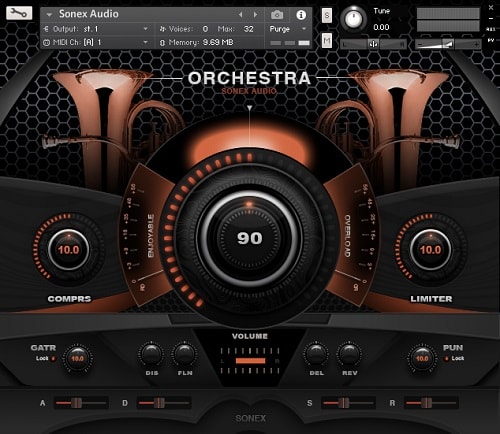Click the Attack A slider

click(81, 403)
